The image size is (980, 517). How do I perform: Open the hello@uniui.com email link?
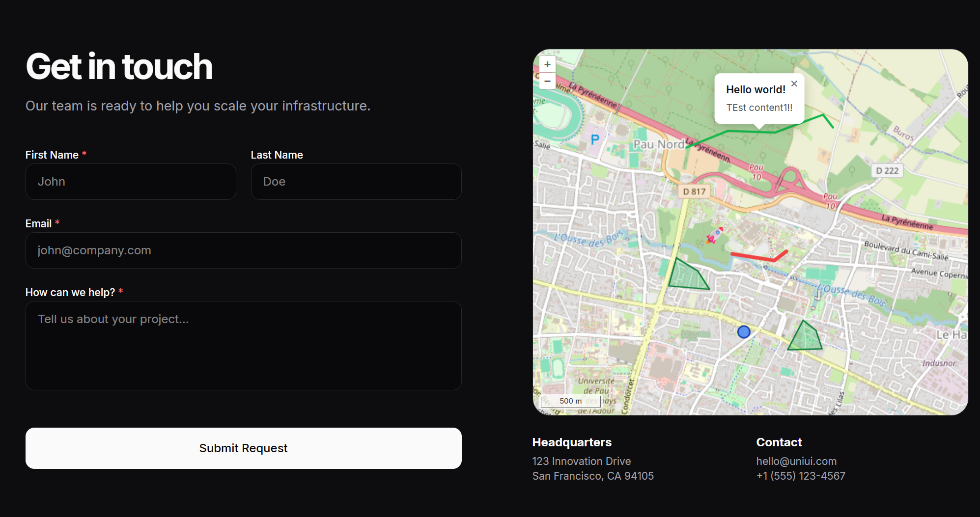pyautogui.click(x=796, y=461)
